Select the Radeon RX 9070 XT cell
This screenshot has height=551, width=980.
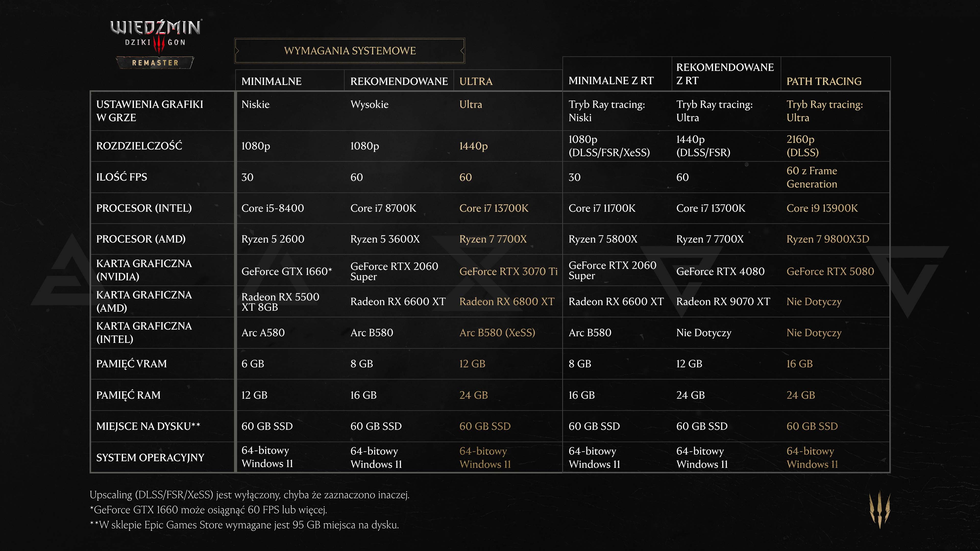pos(723,301)
